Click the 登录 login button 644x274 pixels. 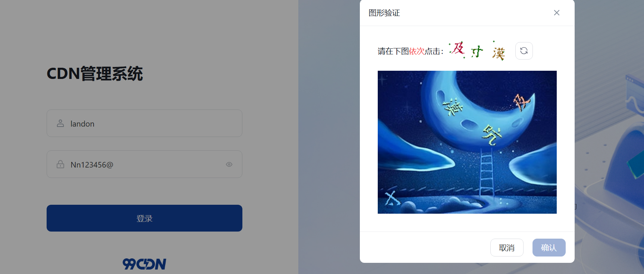coord(144,218)
